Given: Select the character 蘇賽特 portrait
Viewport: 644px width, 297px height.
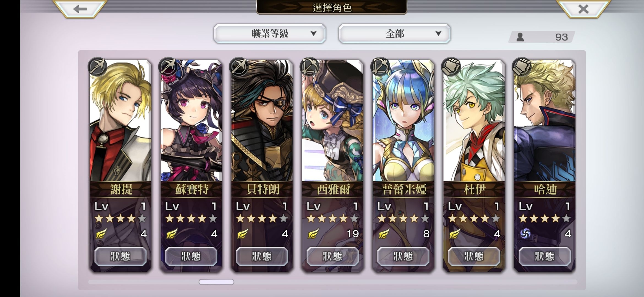Looking at the screenshot, I should pyautogui.click(x=191, y=121).
